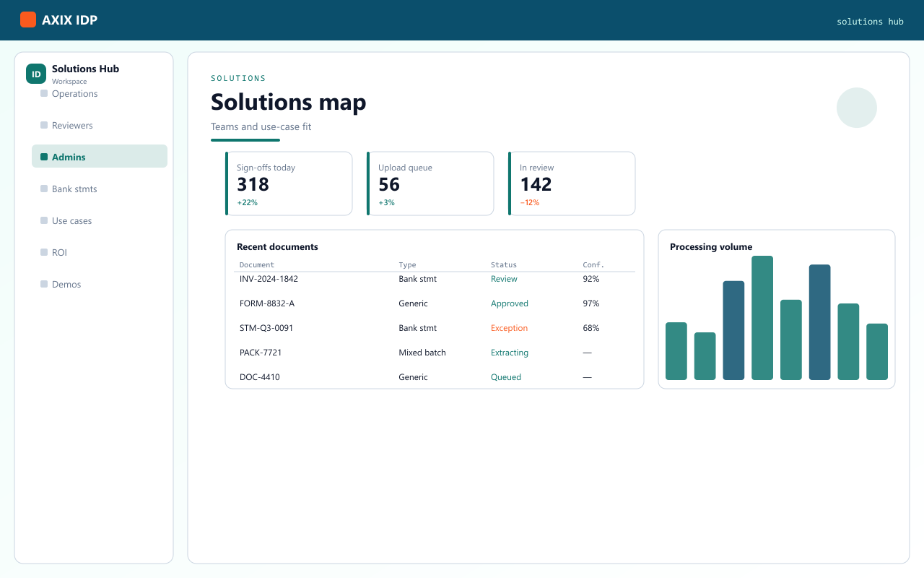924x578 pixels.
Task: Click the square icon beside Use cases
Action: pyautogui.click(x=44, y=220)
